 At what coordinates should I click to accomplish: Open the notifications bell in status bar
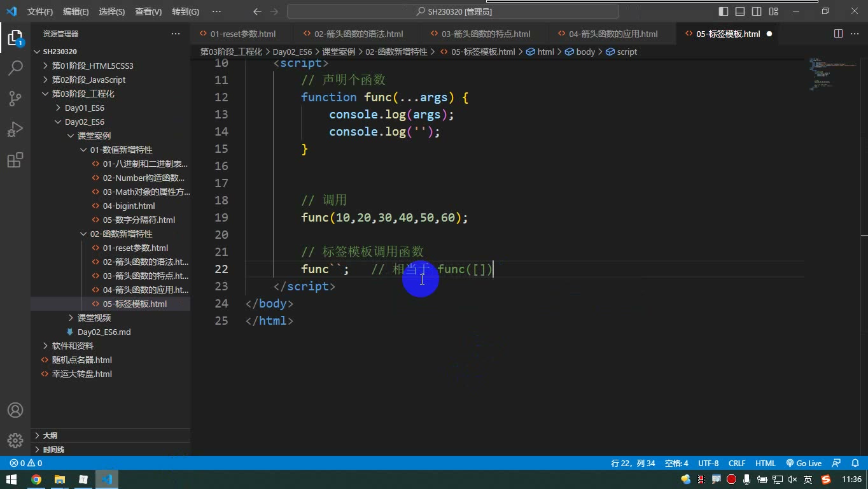pyautogui.click(x=855, y=464)
